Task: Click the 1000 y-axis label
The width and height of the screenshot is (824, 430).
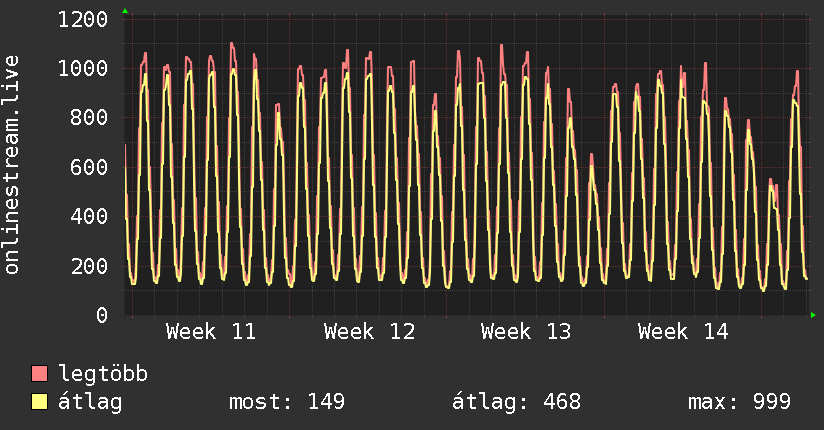Action: coord(83,69)
